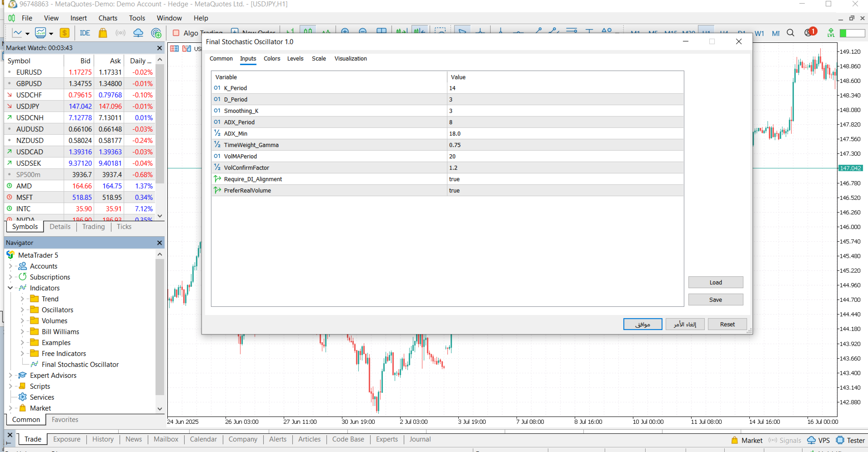The height and width of the screenshot is (452, 868).
Task: Click the Daily change column header
Action: (x=140, y=61)
